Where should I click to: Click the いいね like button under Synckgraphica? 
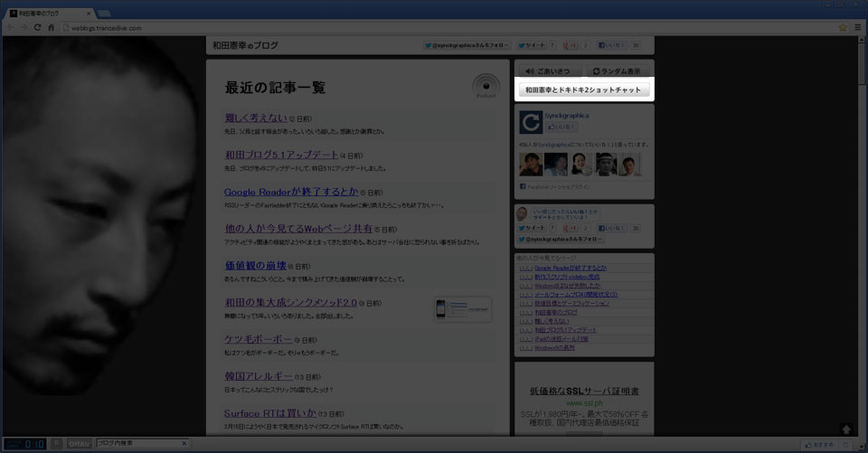pyautogui.click(x=561, y=127)
